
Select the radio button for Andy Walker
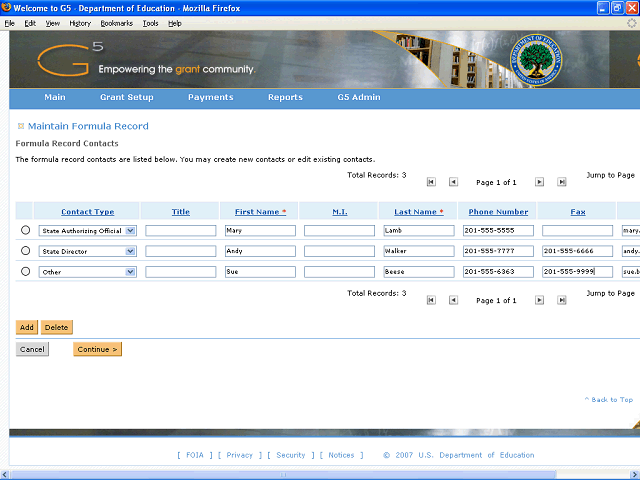[26, 251]
